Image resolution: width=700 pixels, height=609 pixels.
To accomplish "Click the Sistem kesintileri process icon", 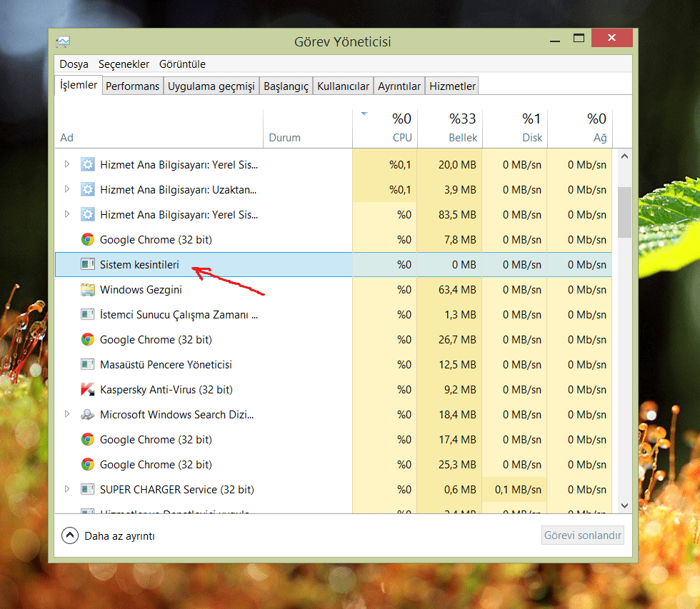I will tap(87, 265).
